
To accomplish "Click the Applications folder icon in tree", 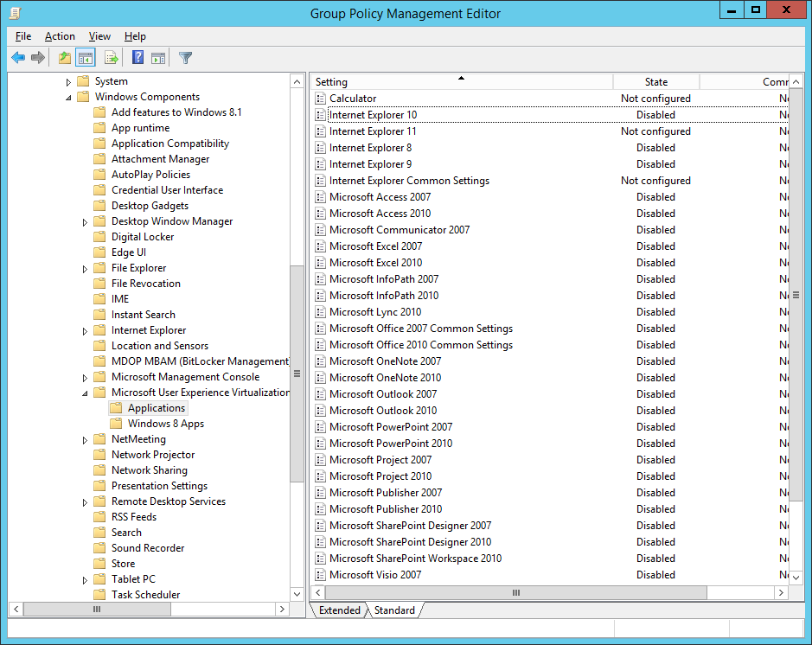I will (x=117, y=408).
